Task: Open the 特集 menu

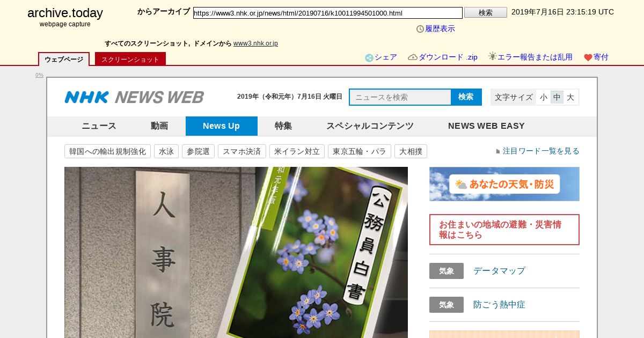Action: pos(283,126)
